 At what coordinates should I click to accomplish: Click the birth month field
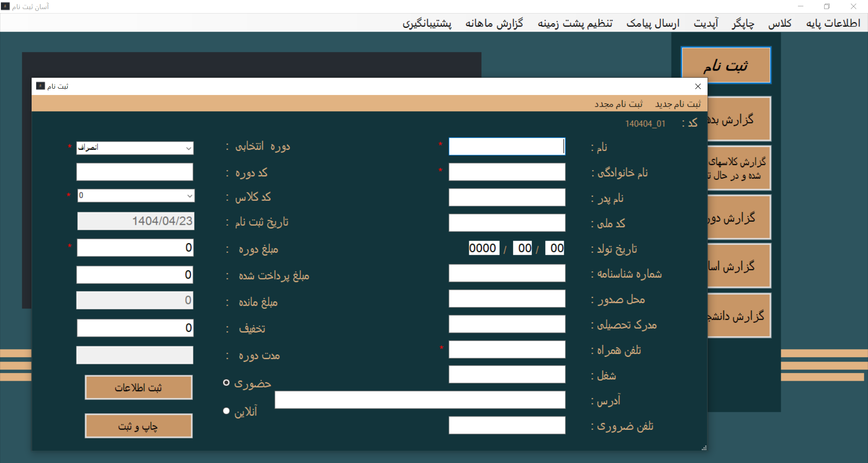[523, 248]
